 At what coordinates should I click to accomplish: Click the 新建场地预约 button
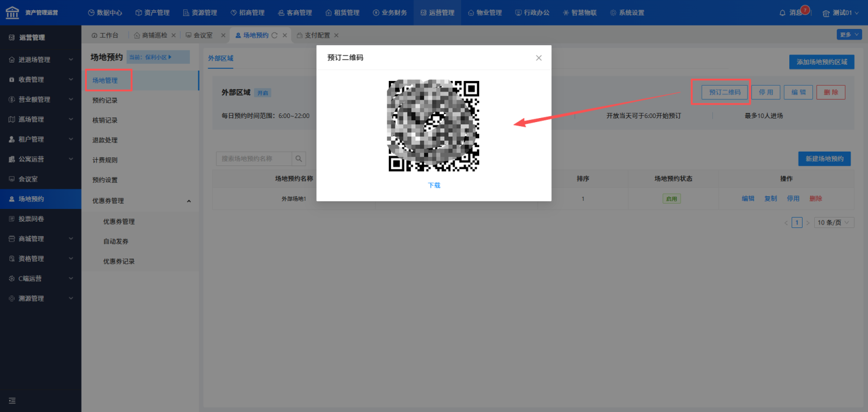(824, 159)
